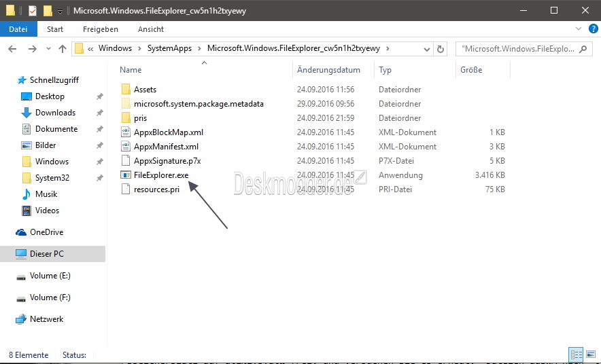Image resolution: width=601 pixels, height=364 pixels.
Task: Open recent locations dropdown arrow
Action: tap(48, 49)
